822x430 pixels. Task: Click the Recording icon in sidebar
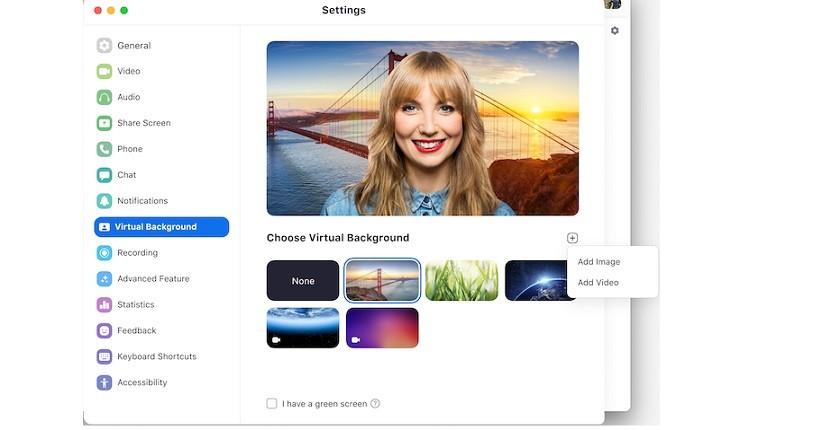(104, 253)
